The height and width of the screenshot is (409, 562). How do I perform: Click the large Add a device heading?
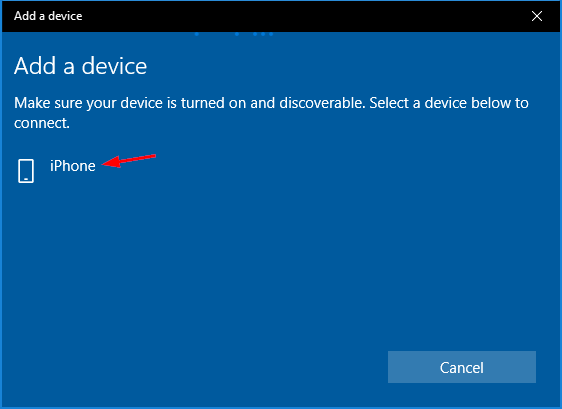pyautogui.click(x=80, y=66)
